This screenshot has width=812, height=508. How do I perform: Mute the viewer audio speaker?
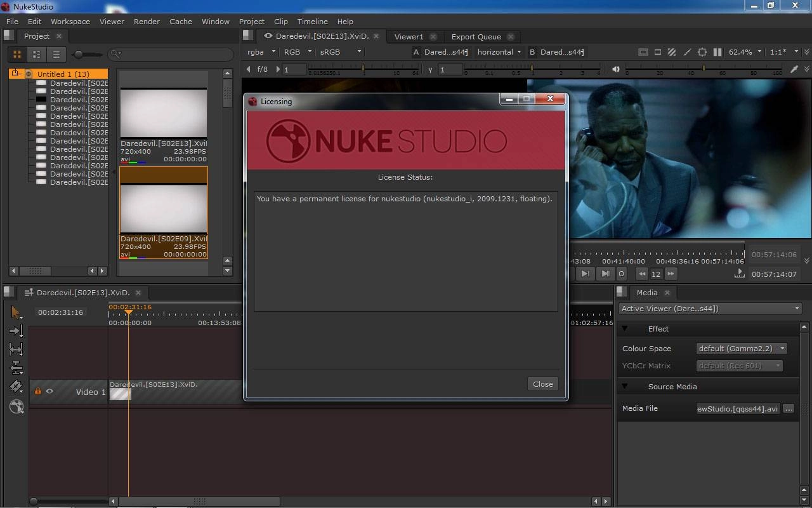(615, 69)
